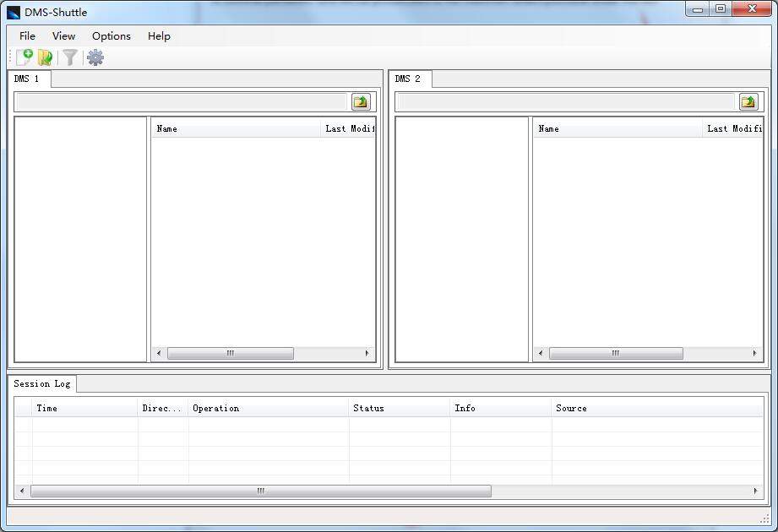Click the DMS 1 path input field
The image size is (778, 532).
[x=182, y=102]
